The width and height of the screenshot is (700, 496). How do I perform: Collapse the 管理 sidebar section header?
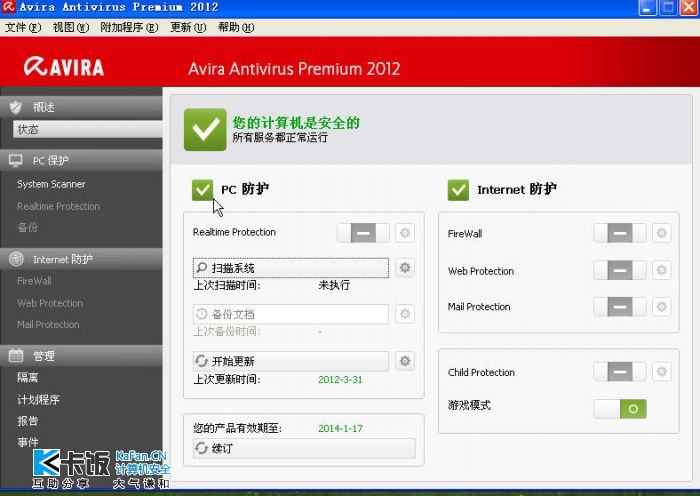coord(81,356)
